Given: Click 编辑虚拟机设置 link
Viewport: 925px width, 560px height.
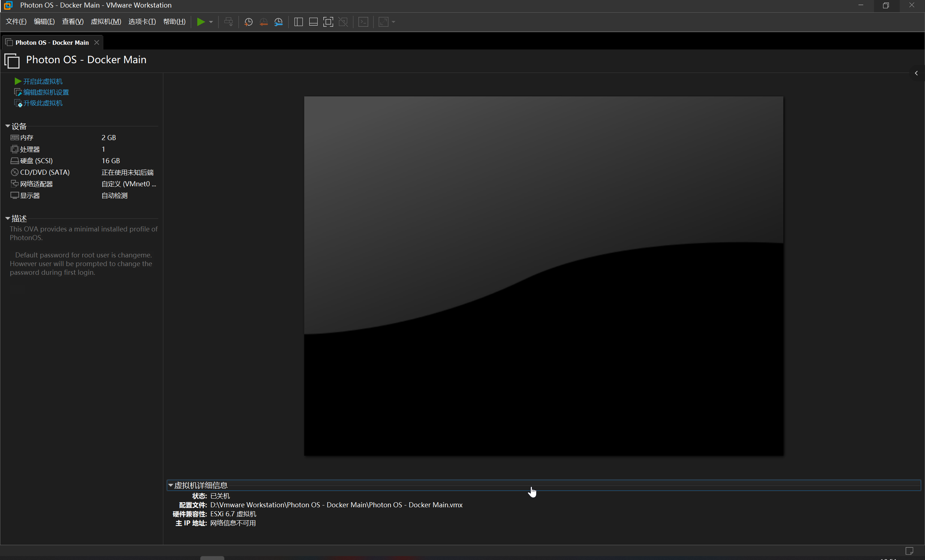Looking at the screenshot, I should click(46, 92).
